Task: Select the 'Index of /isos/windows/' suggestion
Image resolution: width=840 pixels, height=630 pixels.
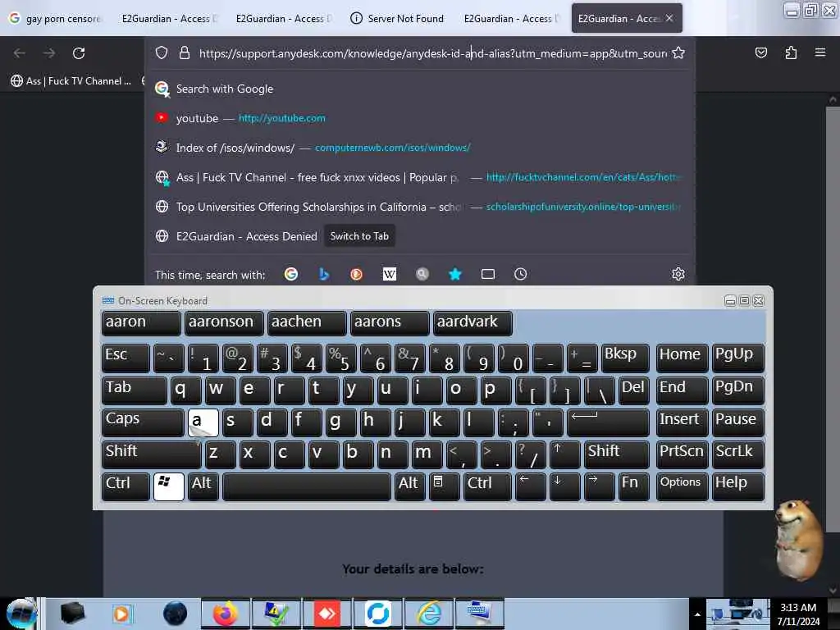Action: point(420,148)
